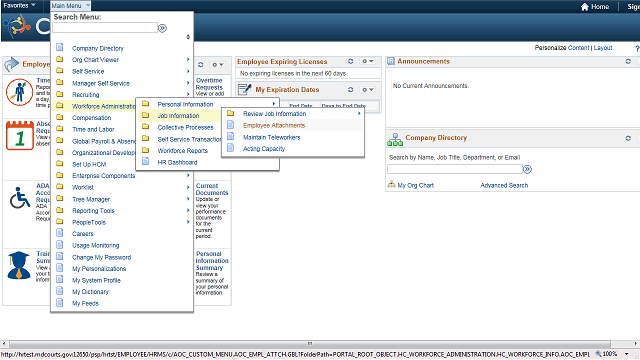Click the Personalize Content link
The image size is (640, 360).
pos(562,48)
